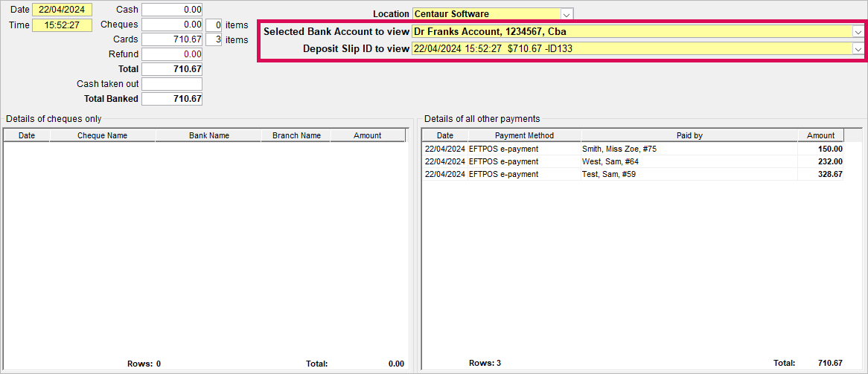The height and width of the screenshot is (374, 868).
Task: Click the Cash amount field
Action: [x=172, y=10]
